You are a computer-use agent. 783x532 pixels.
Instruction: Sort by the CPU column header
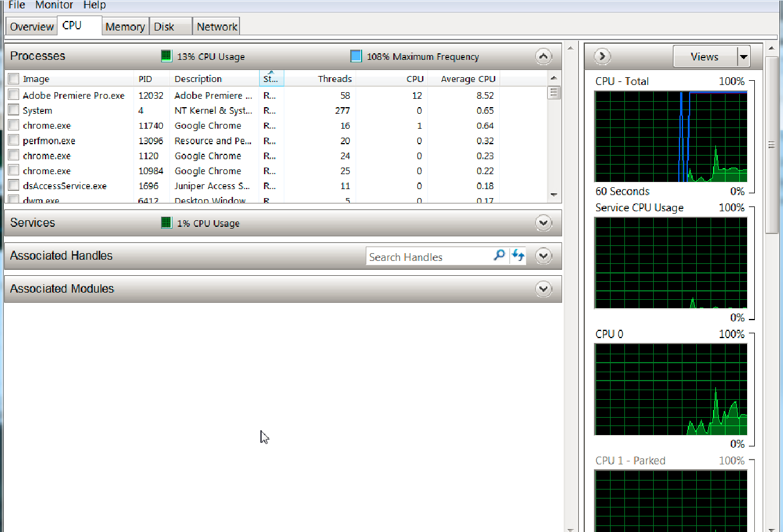[x=391, y=78]
